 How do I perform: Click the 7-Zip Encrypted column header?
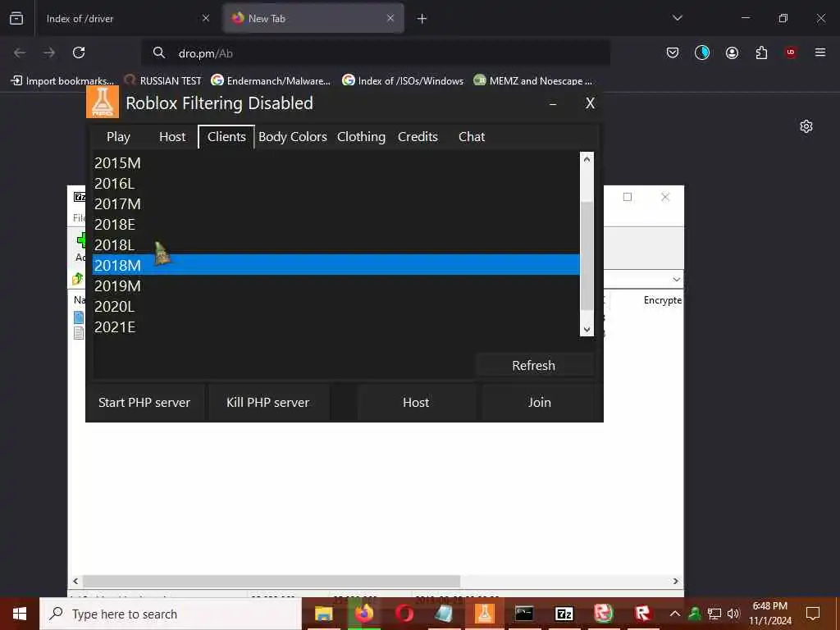(x=663, y=300)
